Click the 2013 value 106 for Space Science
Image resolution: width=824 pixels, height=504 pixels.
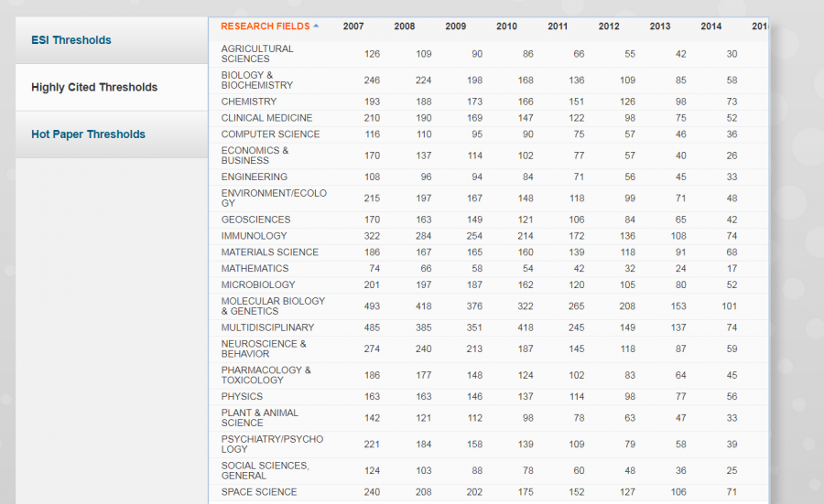click(x=678, y=492)
